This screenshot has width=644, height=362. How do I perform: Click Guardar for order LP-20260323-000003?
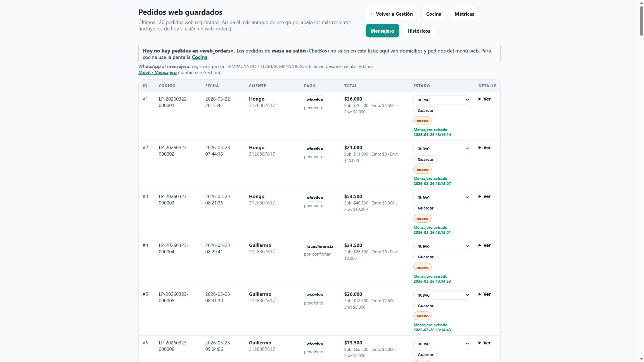pyautogui.click(x=425, y=208)
